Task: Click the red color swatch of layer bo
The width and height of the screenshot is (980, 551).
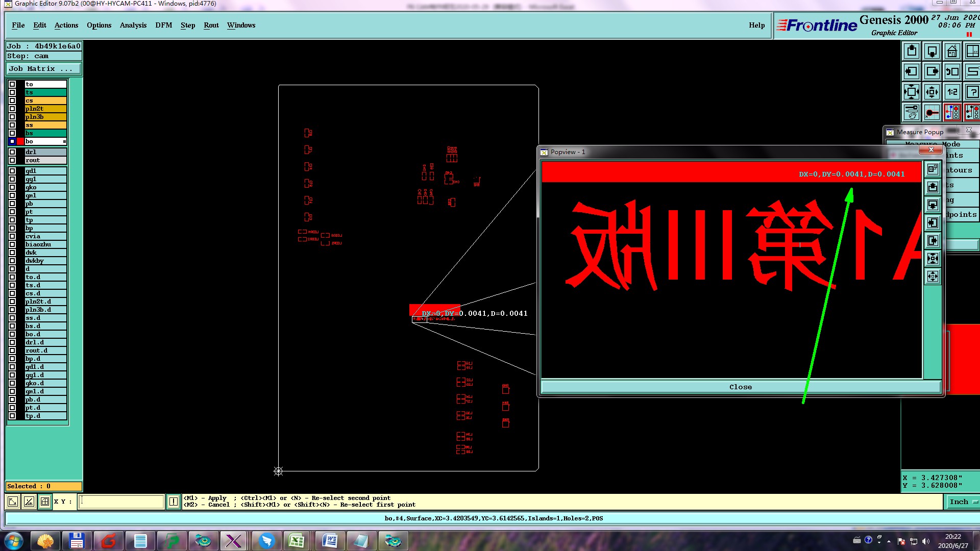Action: click(x=20, y=141)
